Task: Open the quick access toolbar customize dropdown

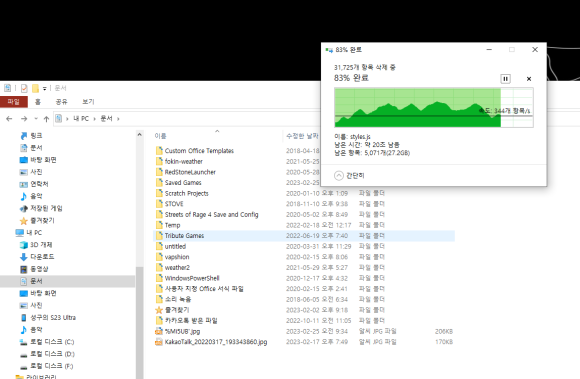Action: 44,88
